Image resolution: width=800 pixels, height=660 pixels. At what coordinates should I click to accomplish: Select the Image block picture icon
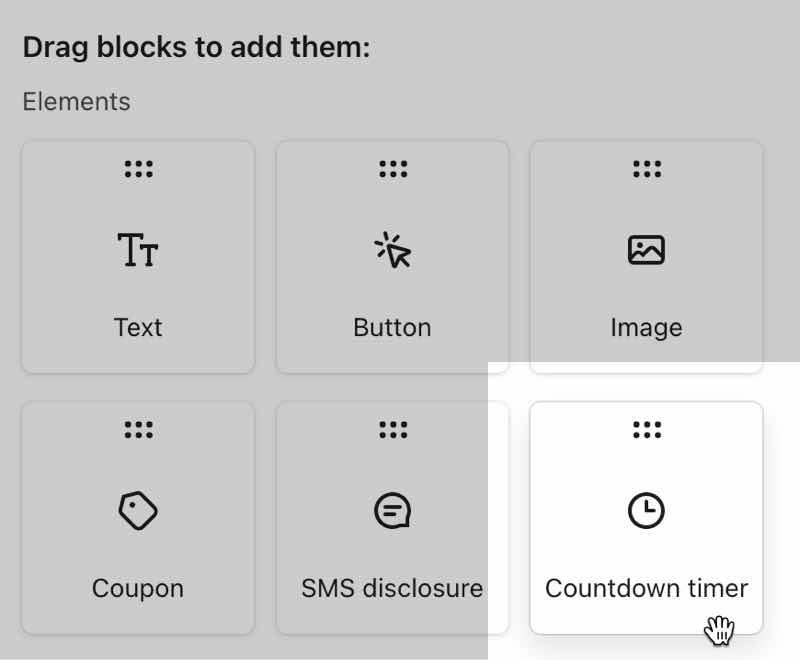click(646, 251)
